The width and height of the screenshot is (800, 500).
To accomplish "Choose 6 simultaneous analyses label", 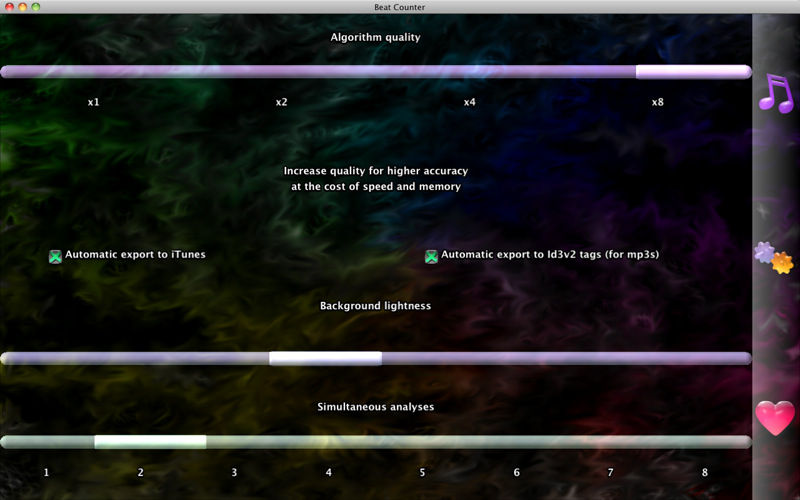I will (516, 472).
